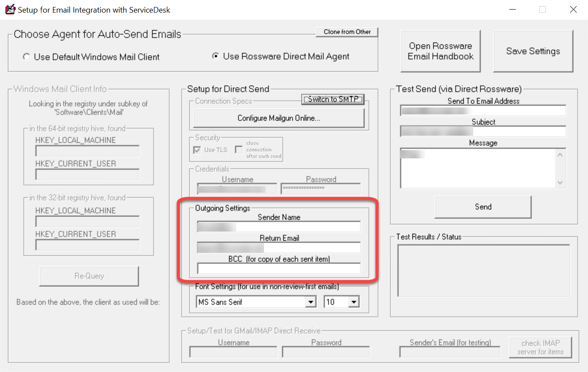Send the test email
Screen dimensions: 588x372
(483, 207)
